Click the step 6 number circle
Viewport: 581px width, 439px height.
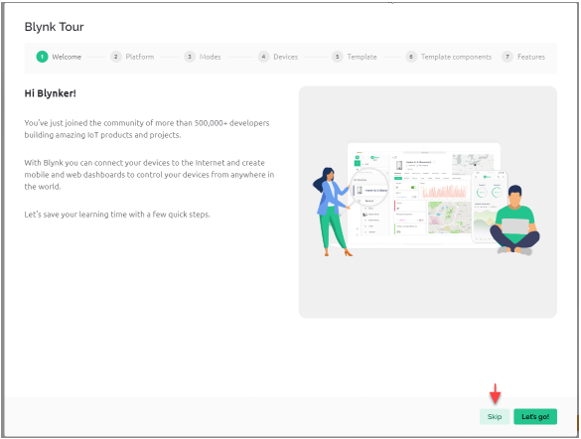click(411, 57)
